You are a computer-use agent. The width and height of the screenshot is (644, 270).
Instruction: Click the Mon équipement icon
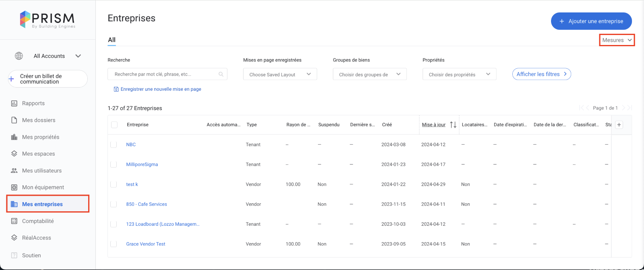(14, 187)
